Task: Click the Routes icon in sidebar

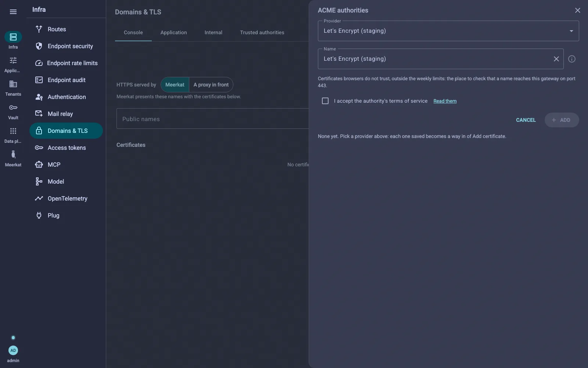Action: point(39,29)
